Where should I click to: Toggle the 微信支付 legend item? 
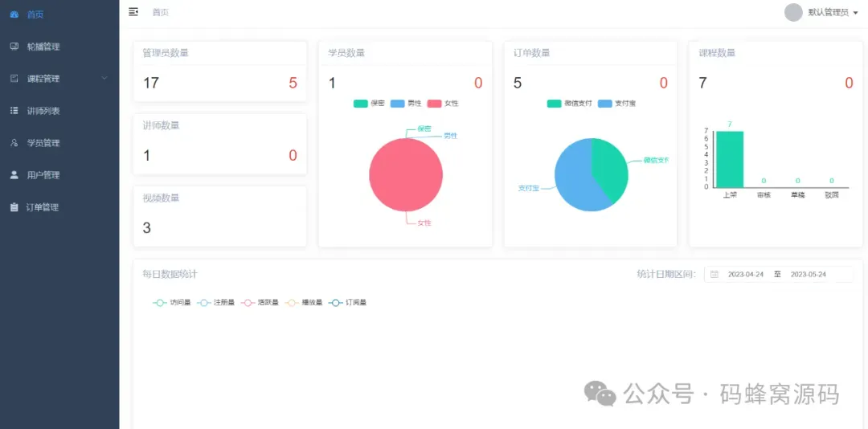570,104
